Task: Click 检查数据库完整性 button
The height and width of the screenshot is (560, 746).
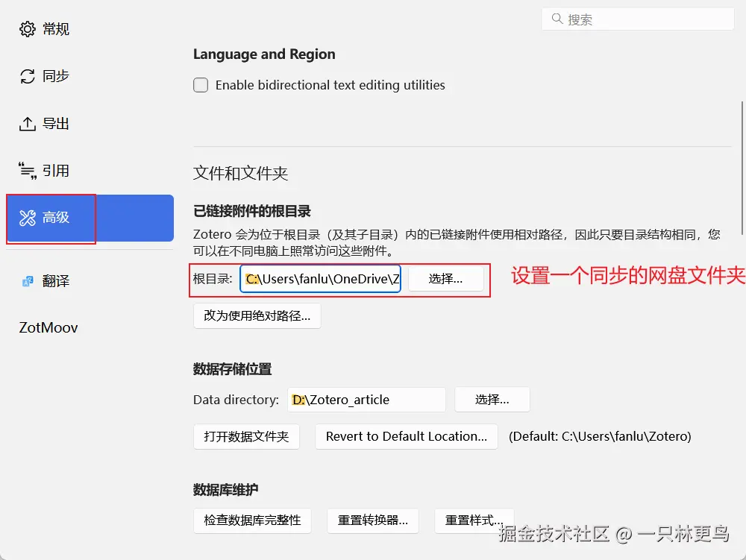Action: (252, 520)
